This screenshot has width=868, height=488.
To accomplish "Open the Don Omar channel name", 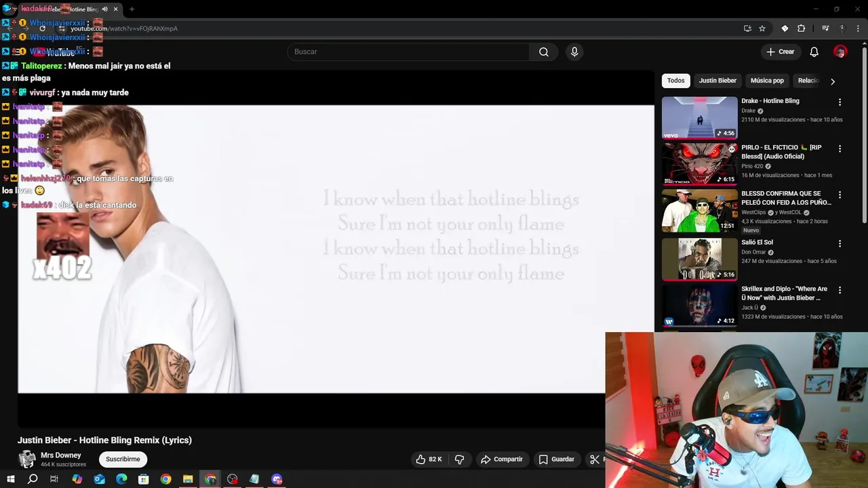I will pos(753,252).
